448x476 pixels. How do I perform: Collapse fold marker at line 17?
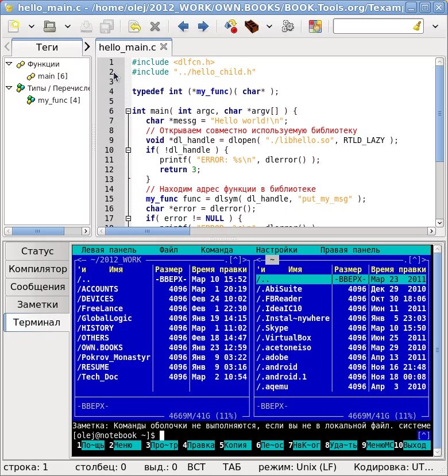(128, 218)
